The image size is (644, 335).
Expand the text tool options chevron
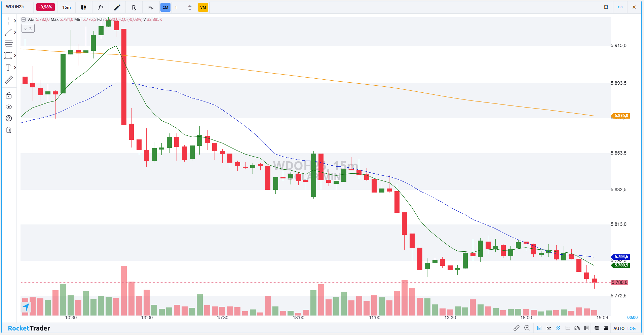pyautogui.click(x=15, y=68)
